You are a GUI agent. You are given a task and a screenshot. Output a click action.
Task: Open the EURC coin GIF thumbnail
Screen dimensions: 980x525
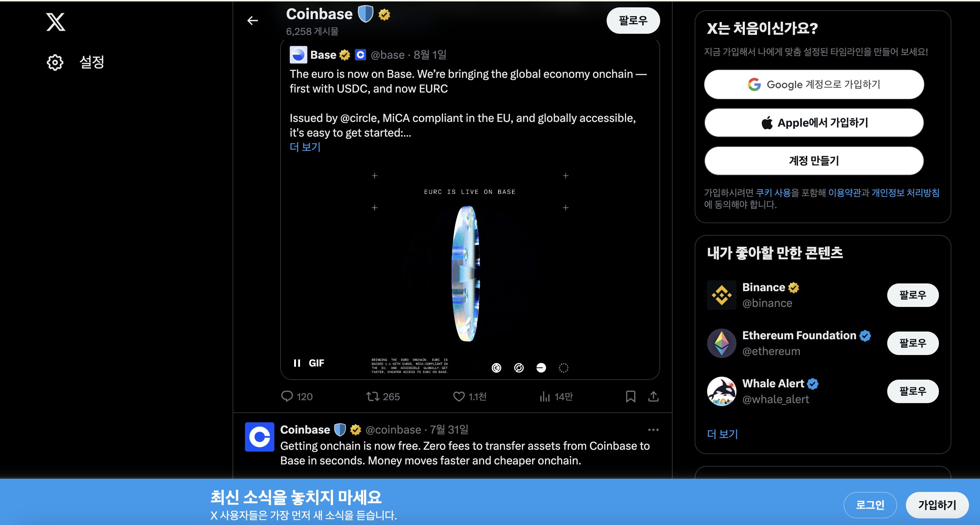tap(470, 270)
